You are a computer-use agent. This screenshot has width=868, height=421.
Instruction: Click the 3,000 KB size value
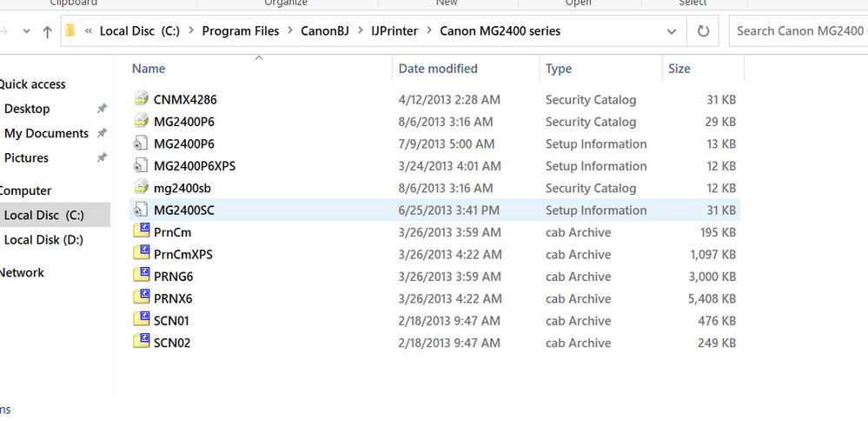coord(712,277)
